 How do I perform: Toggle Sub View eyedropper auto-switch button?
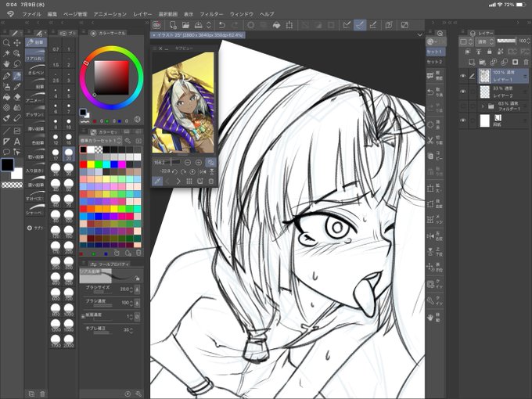(157, 182)
